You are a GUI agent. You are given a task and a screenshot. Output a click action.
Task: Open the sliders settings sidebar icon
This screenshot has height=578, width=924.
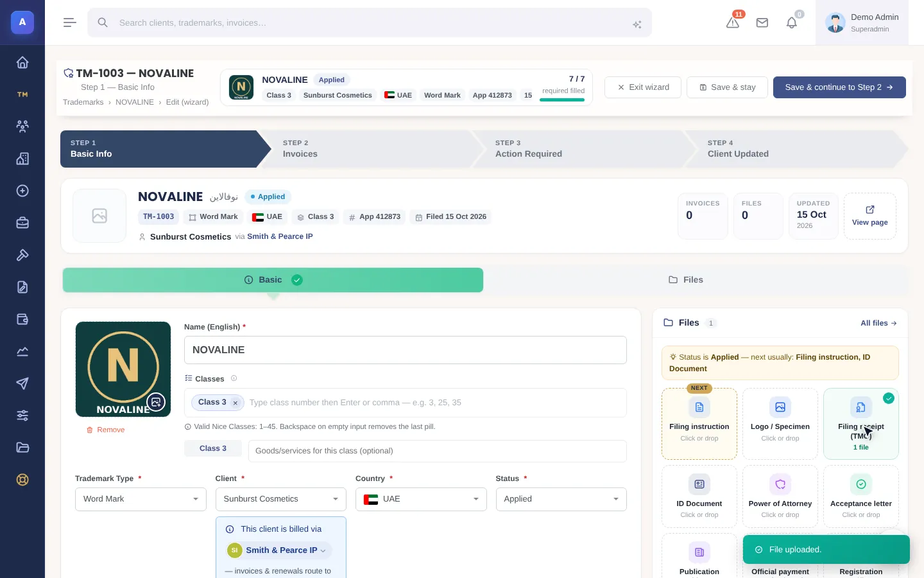pos(22,416)
